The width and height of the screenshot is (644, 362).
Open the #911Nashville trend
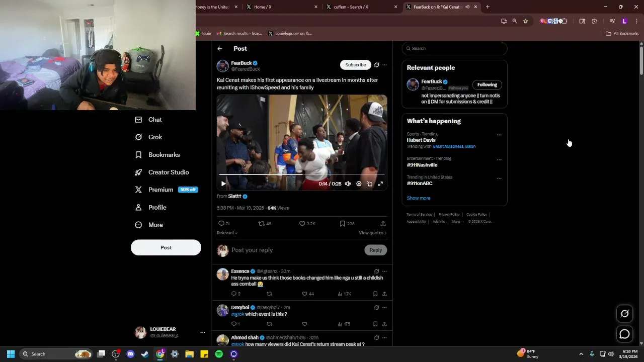422,165
